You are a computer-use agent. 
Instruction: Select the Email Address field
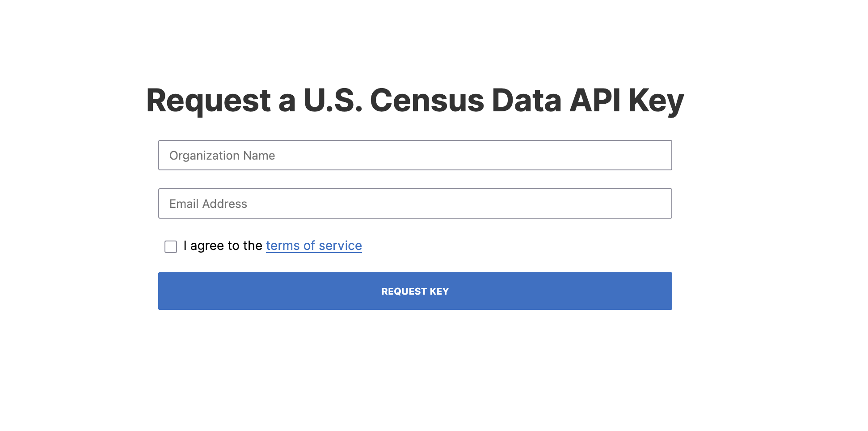click(415, 203)
